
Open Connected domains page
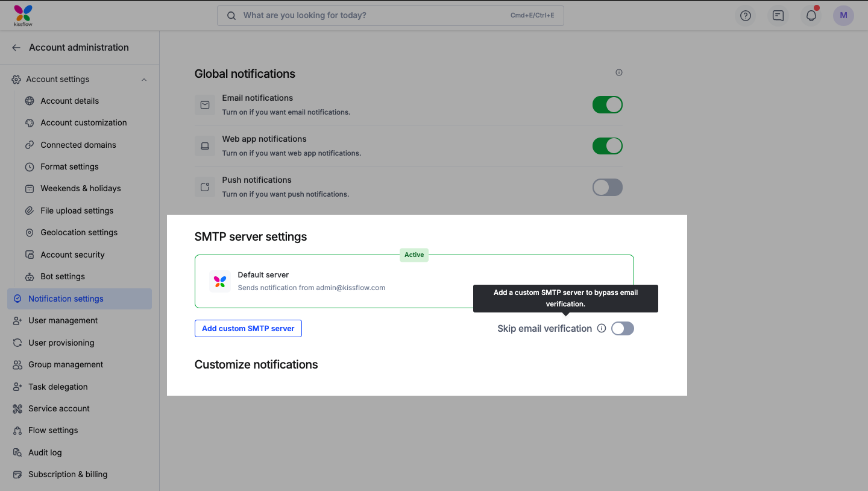[x=80, y=145]
